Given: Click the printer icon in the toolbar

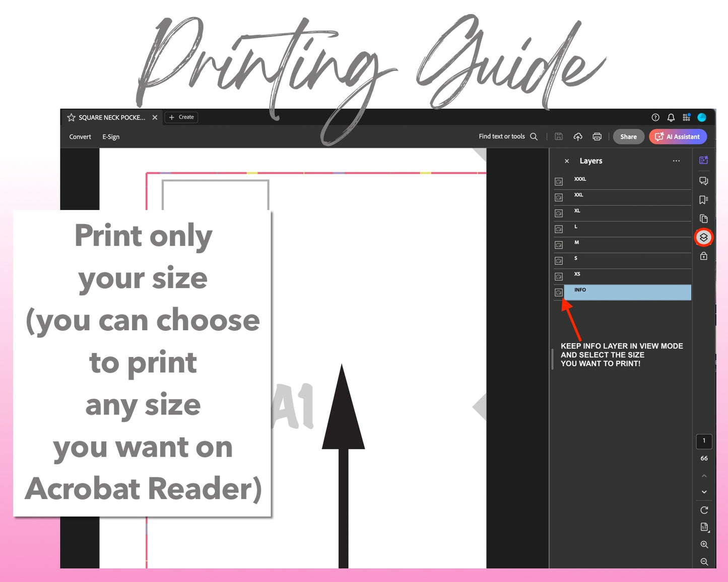Looking at the screenshot, I should [597, 136].
